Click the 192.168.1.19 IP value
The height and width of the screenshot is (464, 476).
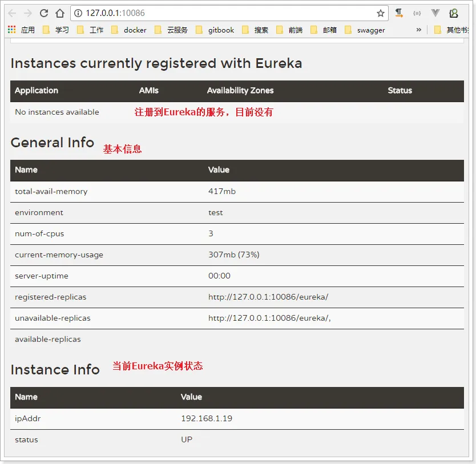[207, 418]
